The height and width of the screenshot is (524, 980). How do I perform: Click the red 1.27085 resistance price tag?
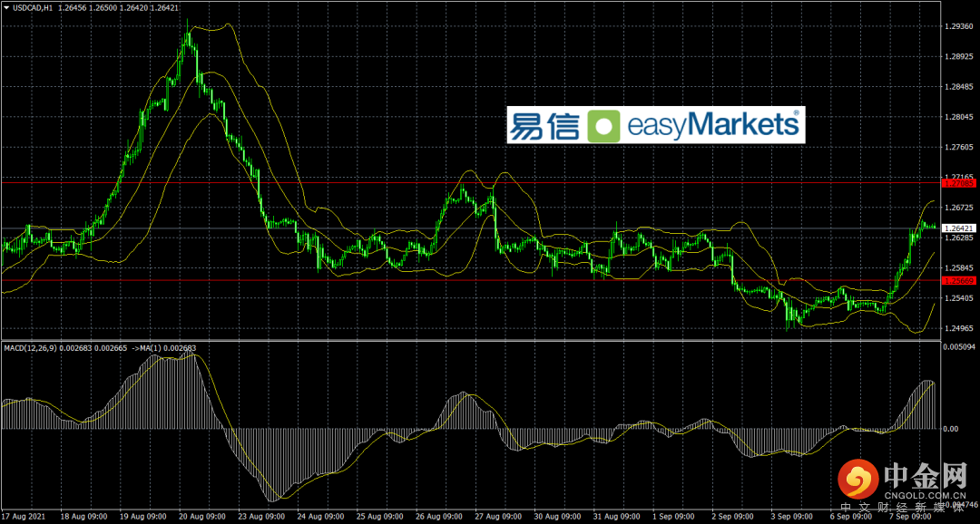(958, 183)
